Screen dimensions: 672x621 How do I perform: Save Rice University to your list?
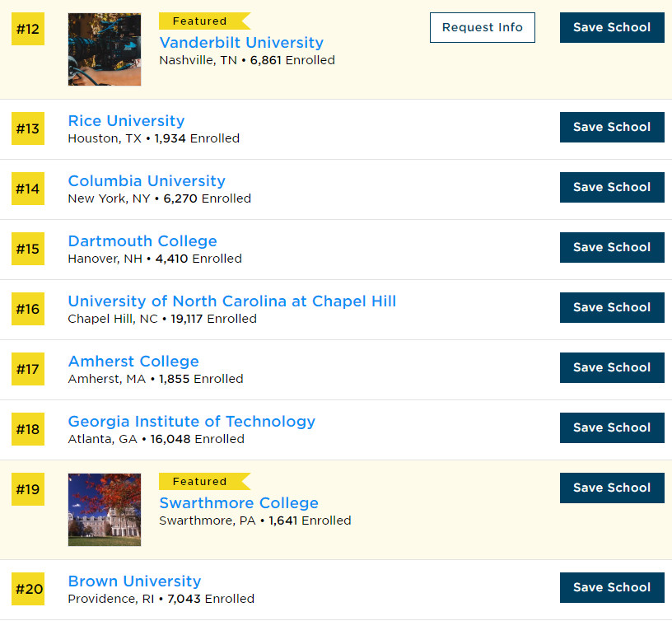(612, 127)
